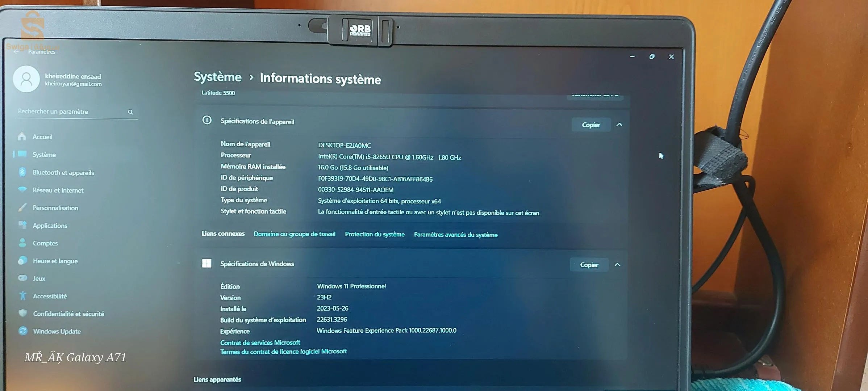Click the Windows logo beside Spécifications de Windows
The image size is (868, 391).
pos(206,263)
